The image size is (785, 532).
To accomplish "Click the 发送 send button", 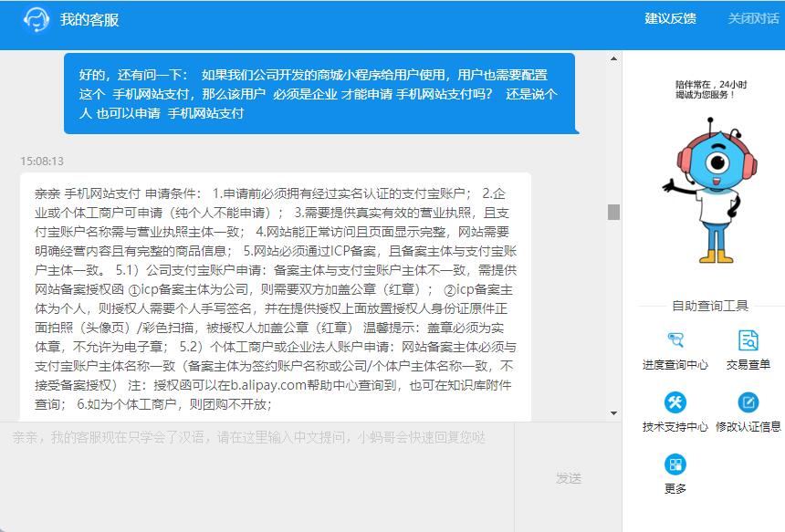I will click(x=569, y=478).
